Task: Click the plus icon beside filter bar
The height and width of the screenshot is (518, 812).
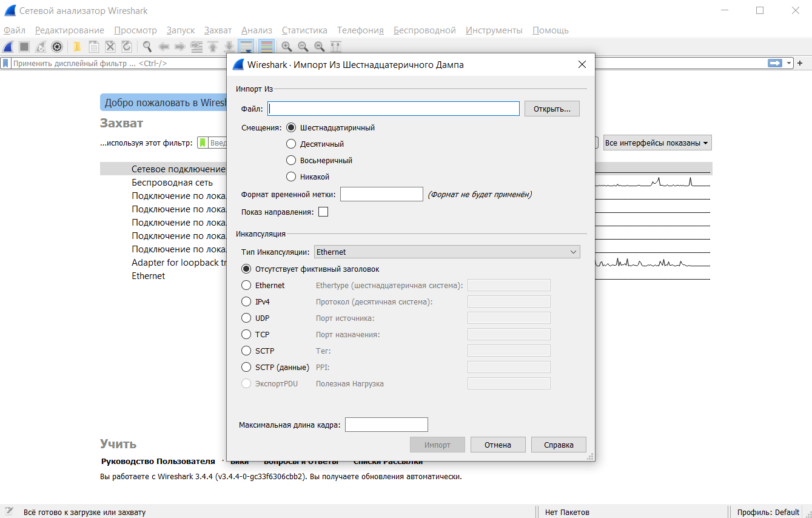Action: 800,63
